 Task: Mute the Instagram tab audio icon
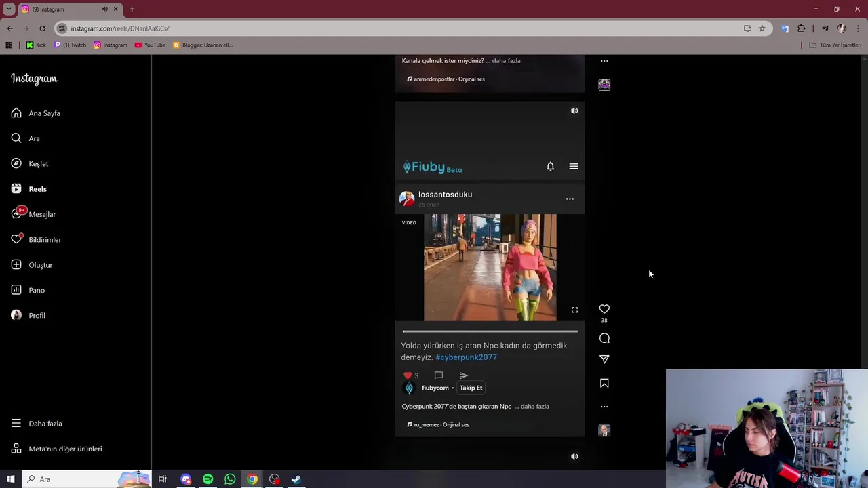(104, 9)
